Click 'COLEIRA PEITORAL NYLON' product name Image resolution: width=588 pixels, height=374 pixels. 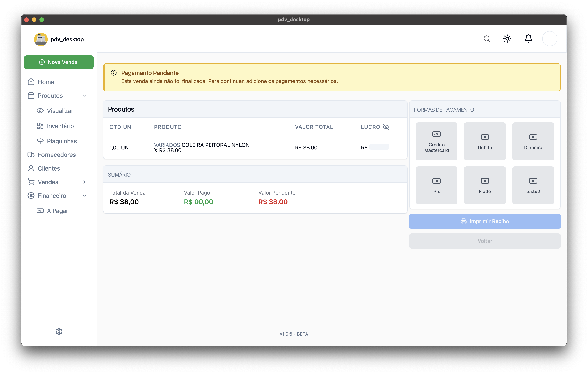(215, 145)
